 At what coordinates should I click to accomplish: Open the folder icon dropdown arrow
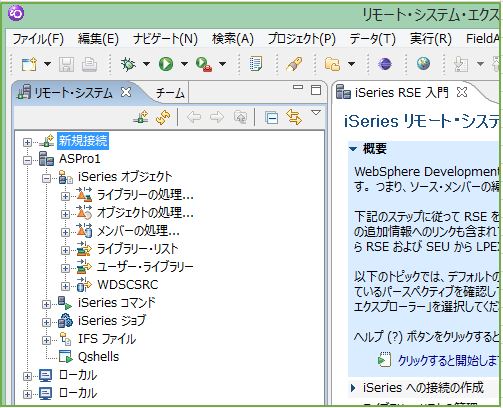tap(351, 64)
